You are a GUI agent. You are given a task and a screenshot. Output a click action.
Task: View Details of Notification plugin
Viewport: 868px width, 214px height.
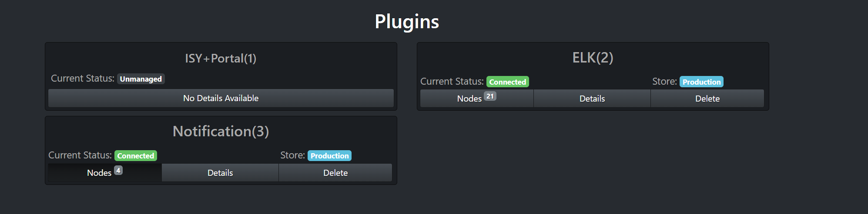220,173
